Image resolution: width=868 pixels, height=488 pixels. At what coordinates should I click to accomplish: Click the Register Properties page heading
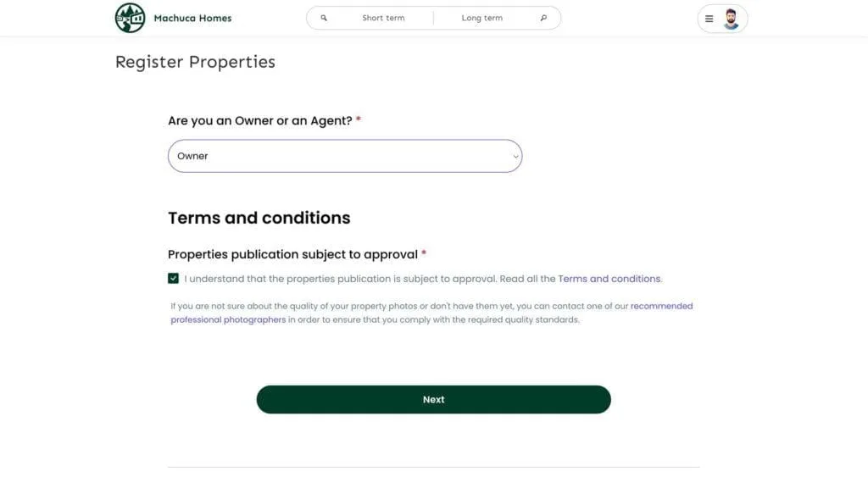click(x=195, y=62)
